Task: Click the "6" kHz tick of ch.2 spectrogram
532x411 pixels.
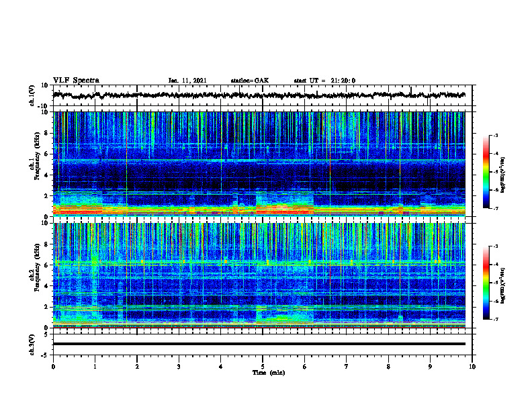Action: pyautogui.click(x=46, y=265)
